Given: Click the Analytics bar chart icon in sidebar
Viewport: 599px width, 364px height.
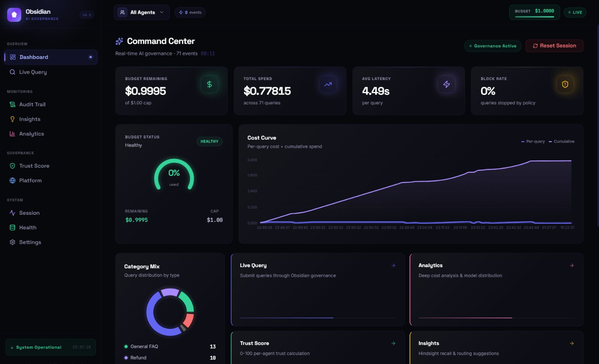Looking at the screenshot, I should (x=12, y=134).
